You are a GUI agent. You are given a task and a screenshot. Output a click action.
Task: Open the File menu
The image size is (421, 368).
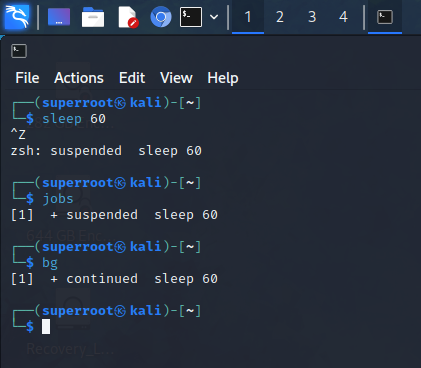pos(27,78)
